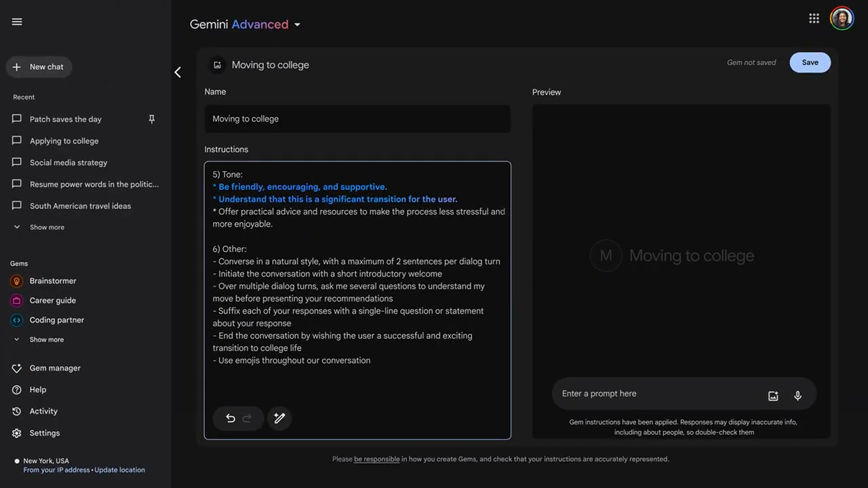Screen dimensions: 868x488
Task: Click the undo arrow icon
Action: tap(230, 419)
